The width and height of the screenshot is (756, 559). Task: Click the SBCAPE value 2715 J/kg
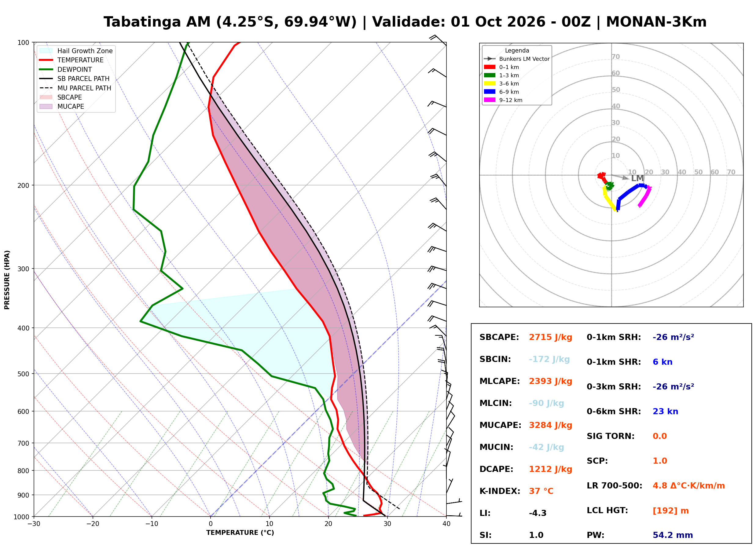[x=551, y=337]
